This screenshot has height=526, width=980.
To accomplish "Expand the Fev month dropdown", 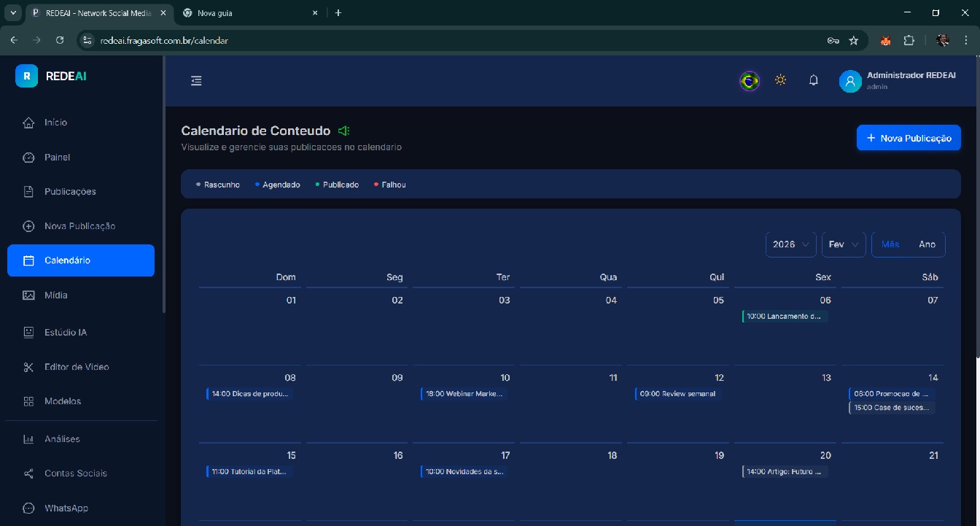I will coord(844,244).
